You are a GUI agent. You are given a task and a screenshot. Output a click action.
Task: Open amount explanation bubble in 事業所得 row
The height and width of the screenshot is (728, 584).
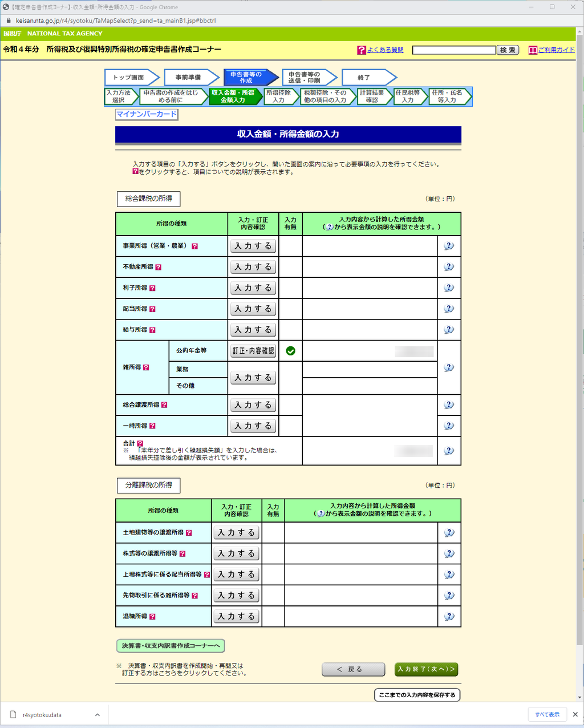[449, 246]
